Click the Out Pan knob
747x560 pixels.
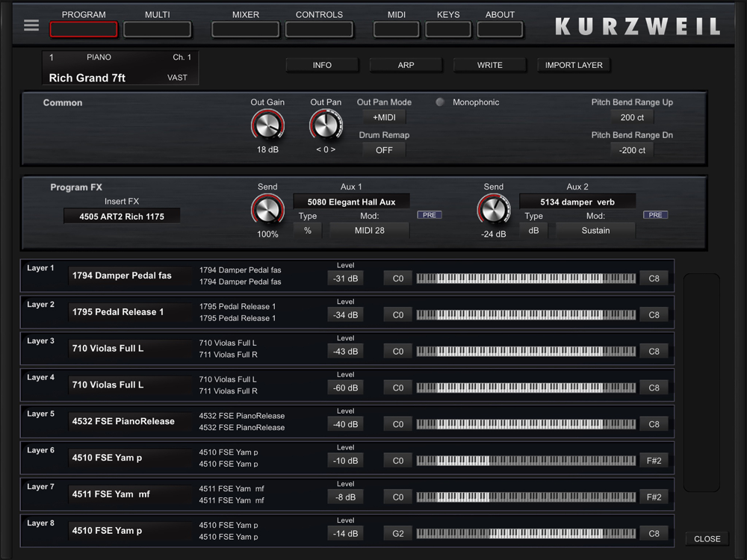click(x=326, y=125)
